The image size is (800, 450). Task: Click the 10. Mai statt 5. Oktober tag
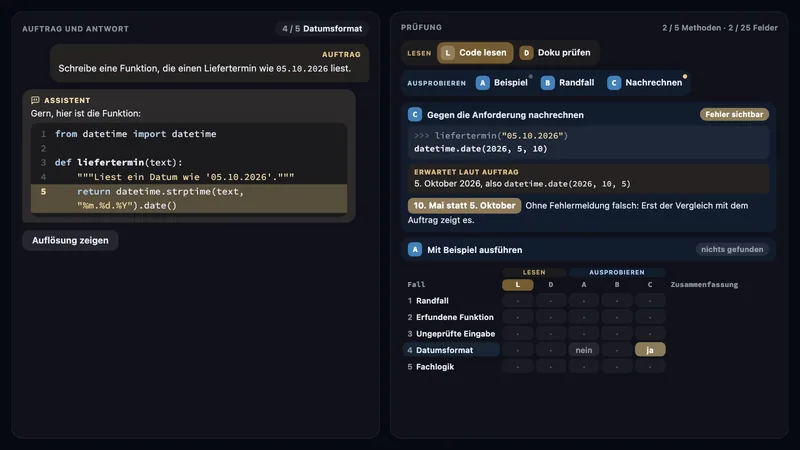click(464, 206)
